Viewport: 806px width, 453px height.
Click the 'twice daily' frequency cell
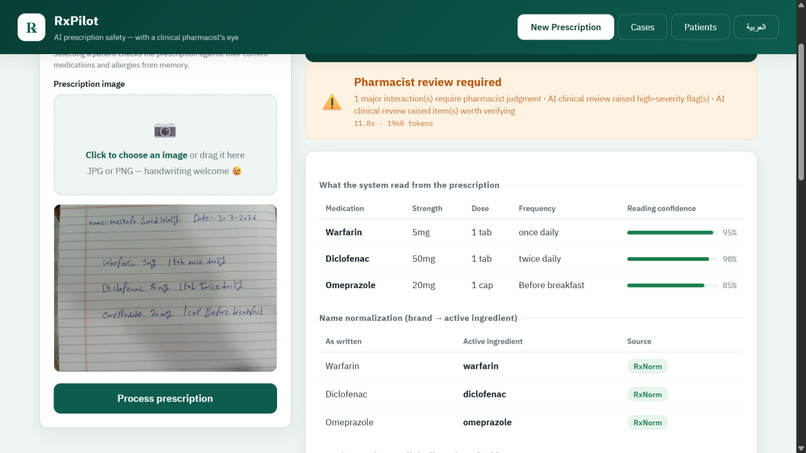click(x=539, y=259)
